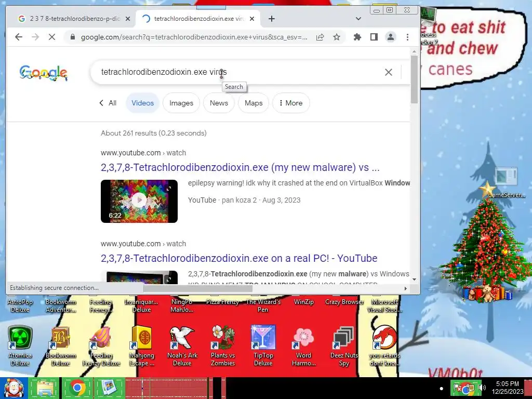
Task: Select the tetrachlorodibenzodioxin.exe virus tab
Action: (x=198, y=19)
